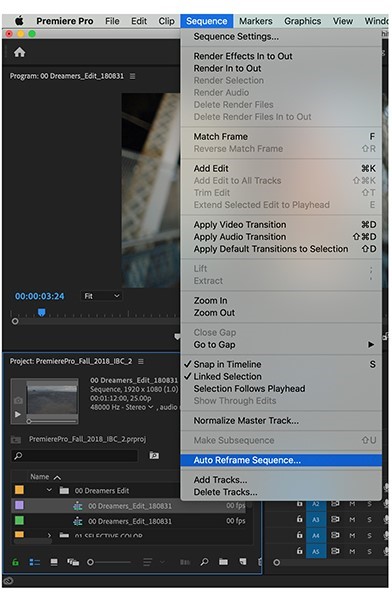
Task: Create a New Bin
Action: click(223, 562)
